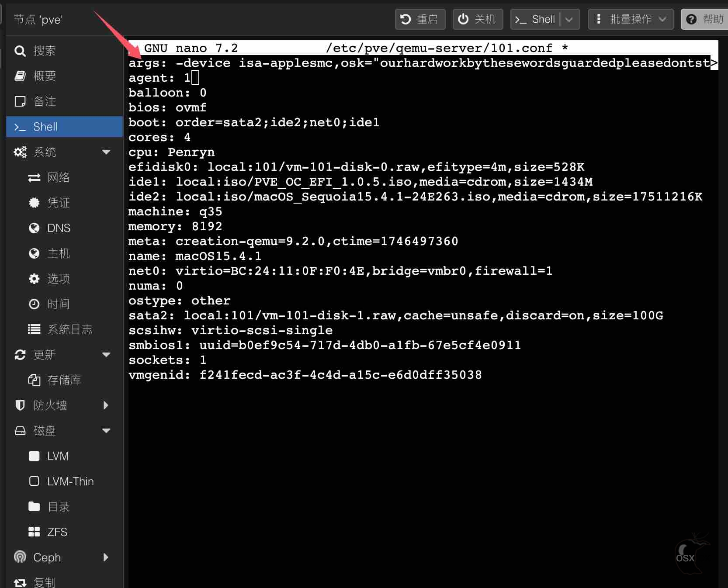Click the ZFS grid icon
This screenshot has width=728, height=588.
(x=34, y=532)
